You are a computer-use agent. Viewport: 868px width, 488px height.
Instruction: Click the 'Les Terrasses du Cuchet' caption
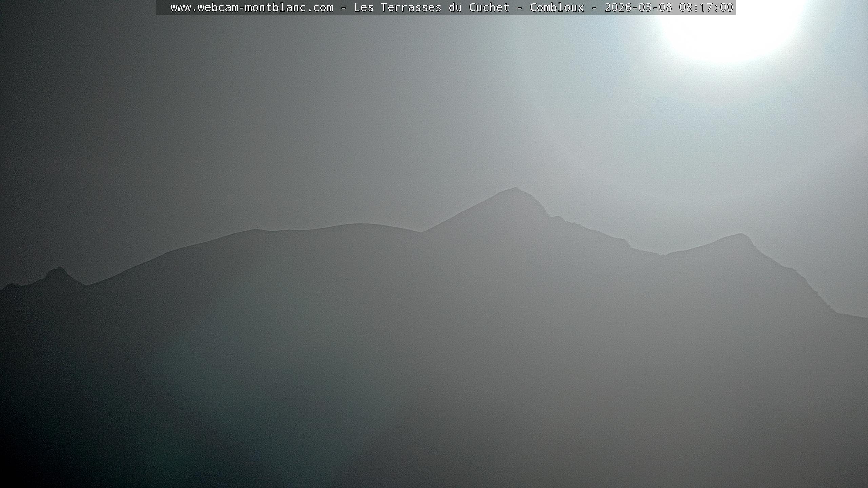[x=431, y=7]
